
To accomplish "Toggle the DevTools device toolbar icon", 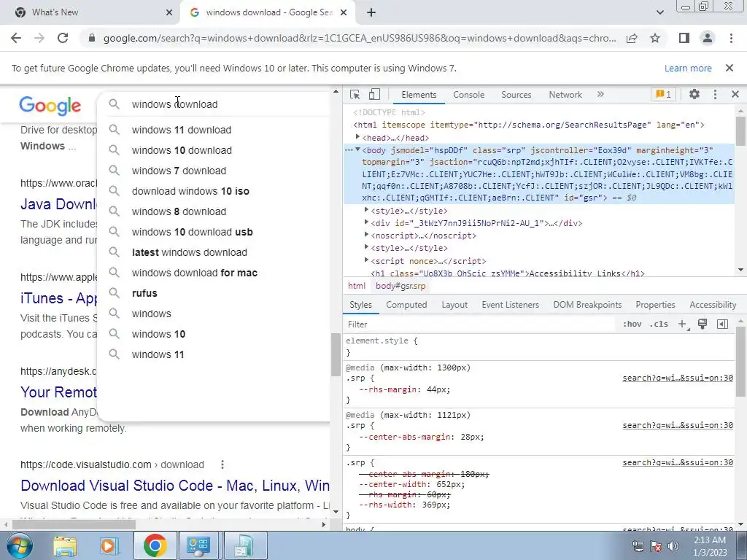I will click(x=374, y=94).
